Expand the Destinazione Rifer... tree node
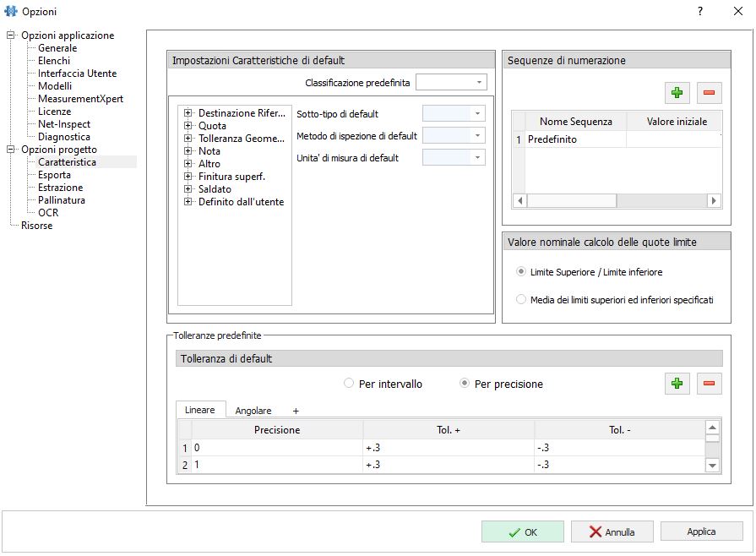 188,113
